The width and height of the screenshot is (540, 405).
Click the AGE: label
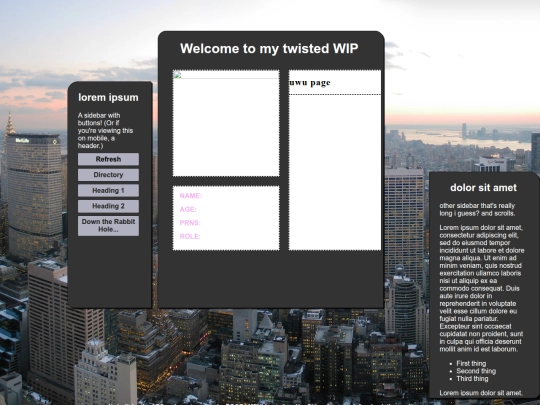point(188,209)
